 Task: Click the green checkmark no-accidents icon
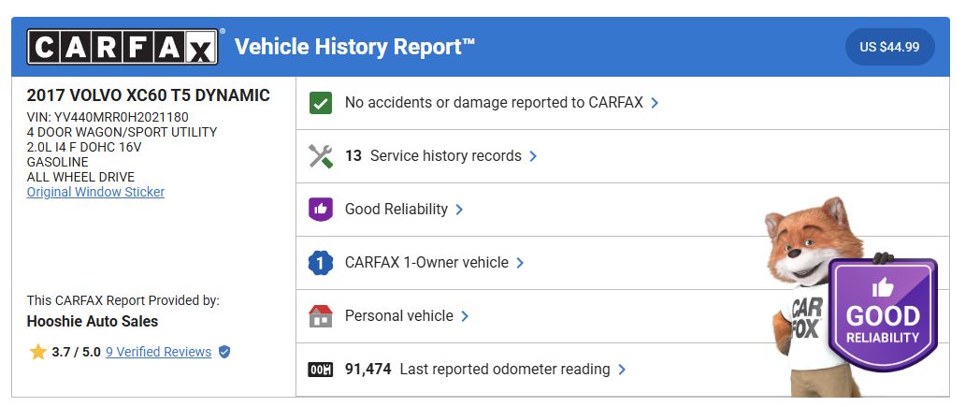tap(321, 103)
